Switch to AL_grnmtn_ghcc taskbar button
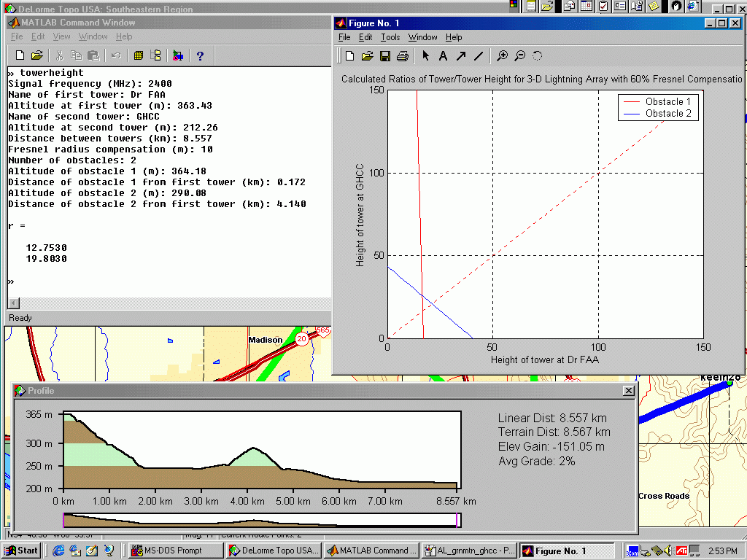This screenshot has width=747, height=560. click(x=470, y=551)
